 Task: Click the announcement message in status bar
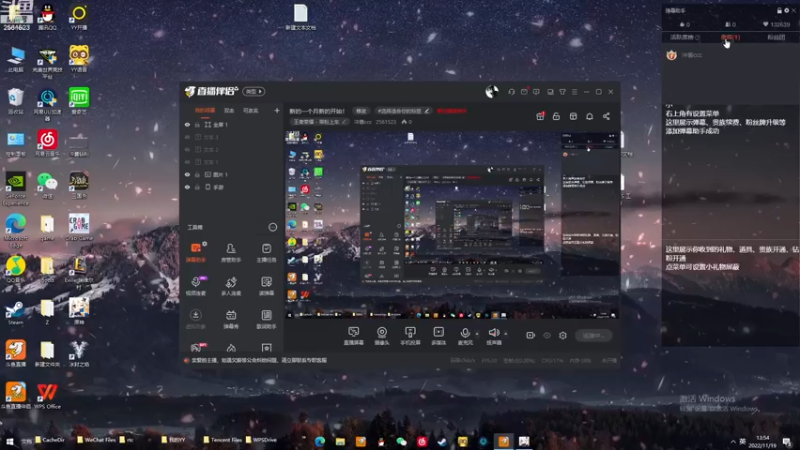(259, 360)
